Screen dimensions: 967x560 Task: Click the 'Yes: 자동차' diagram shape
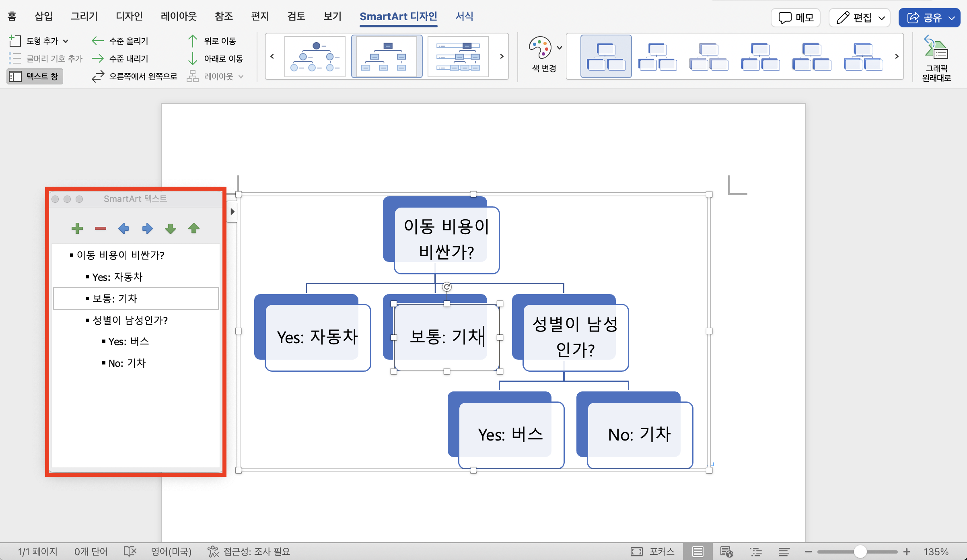318,337
